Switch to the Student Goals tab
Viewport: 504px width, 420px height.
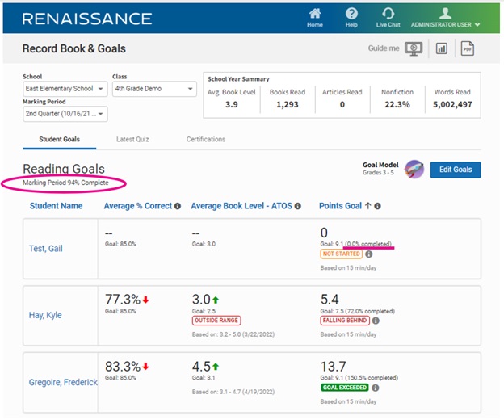[x=60, y=139]
